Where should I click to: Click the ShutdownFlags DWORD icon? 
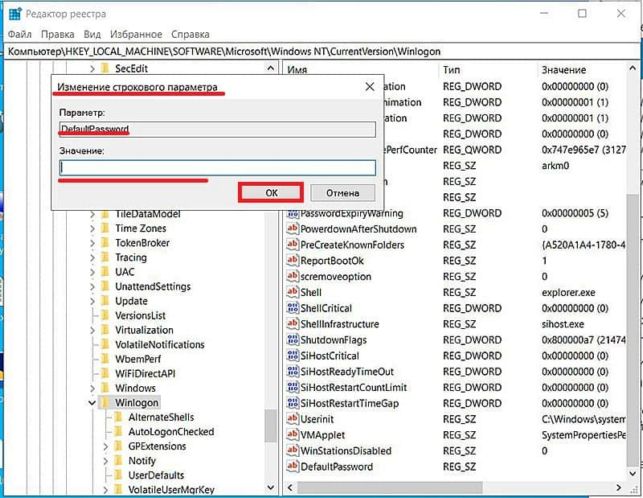tap(292, 340)
